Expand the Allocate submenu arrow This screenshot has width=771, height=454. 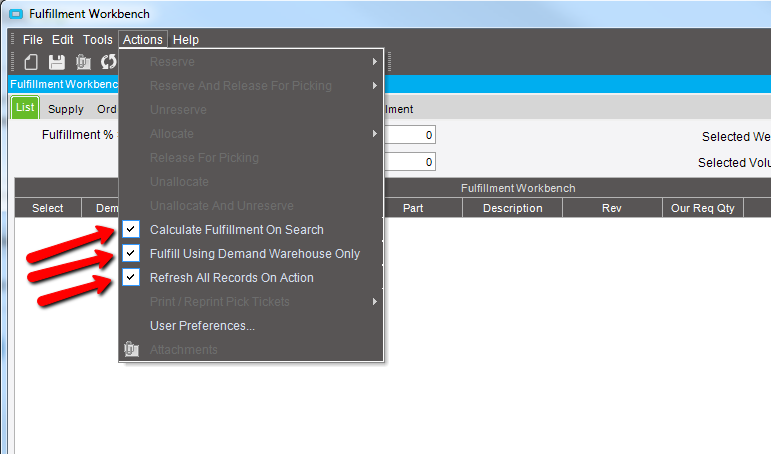(x=374, y=134)
